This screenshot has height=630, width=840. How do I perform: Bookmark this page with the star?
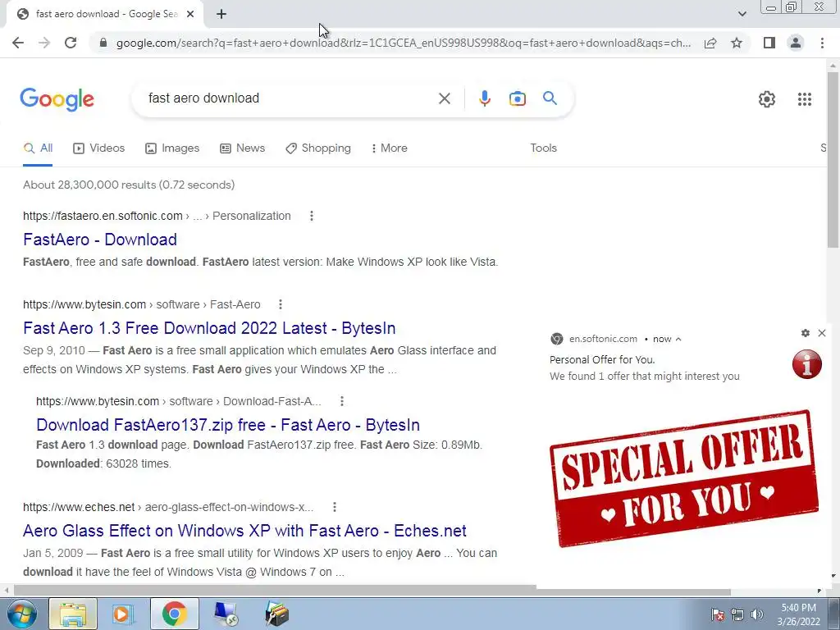[x=737, y=43]
